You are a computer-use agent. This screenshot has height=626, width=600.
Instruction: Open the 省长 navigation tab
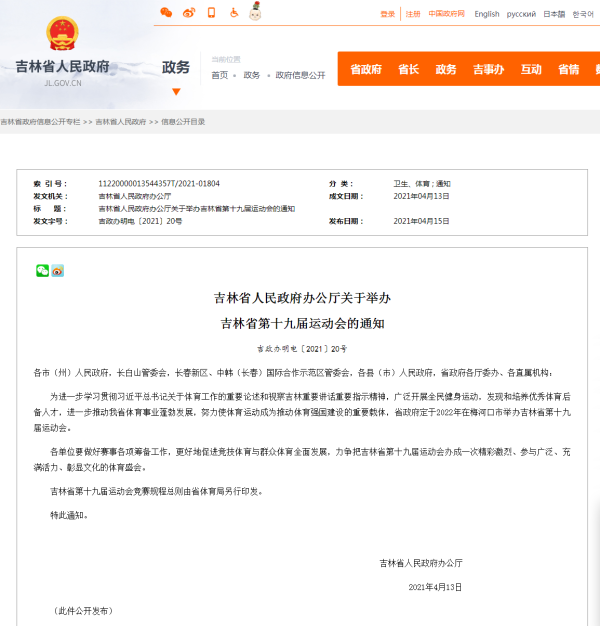pyautogui.click(x=408, y=69)
